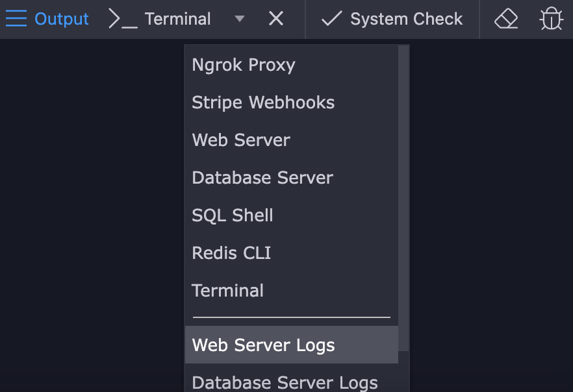The width and height of the screenshot is (573, 392).
Task: Click the checkmark icon for System Check
Action: (331, 19)
